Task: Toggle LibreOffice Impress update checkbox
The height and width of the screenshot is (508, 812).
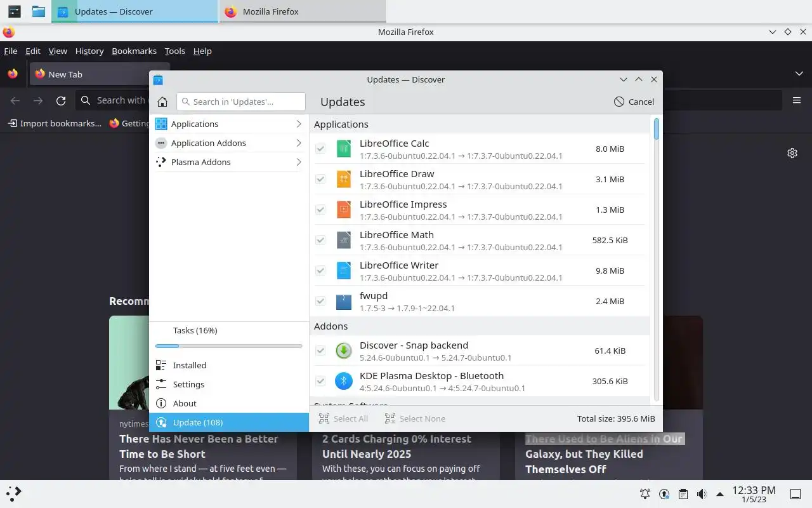Action: pos(320,210)
